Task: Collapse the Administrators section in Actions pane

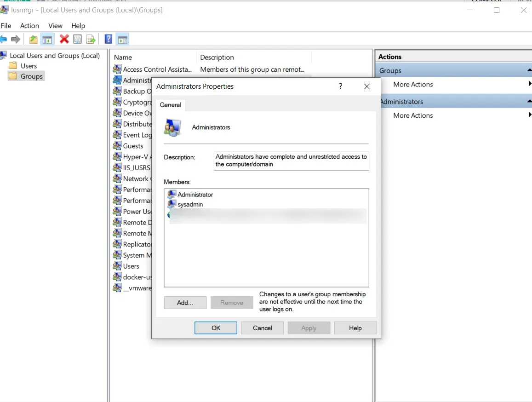Action: 529,101
